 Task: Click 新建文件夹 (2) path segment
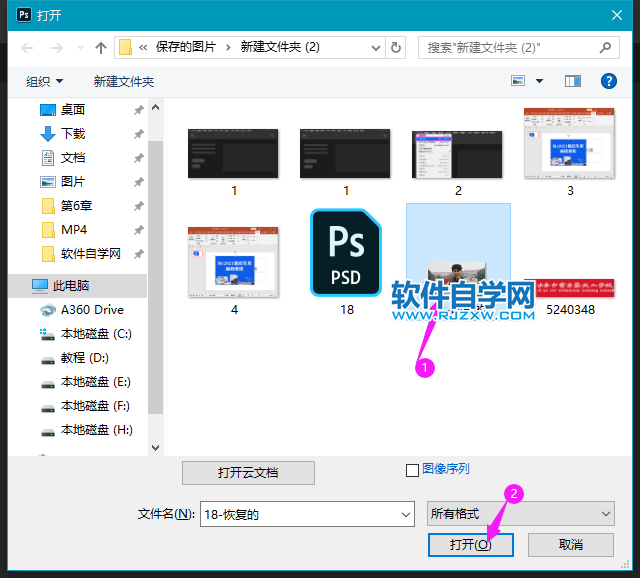(280, 47)
